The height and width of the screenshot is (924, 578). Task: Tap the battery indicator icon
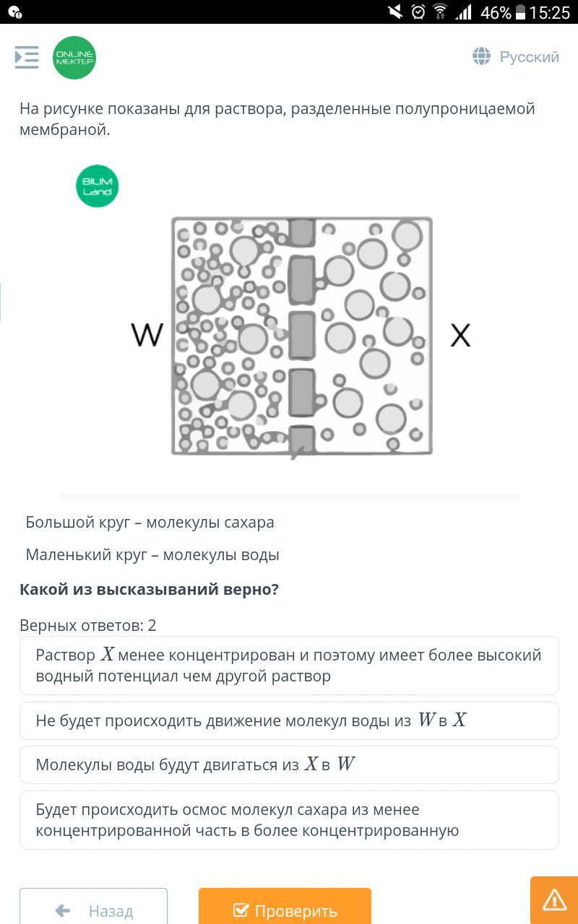pyautogui.click(x=520, y=12)
